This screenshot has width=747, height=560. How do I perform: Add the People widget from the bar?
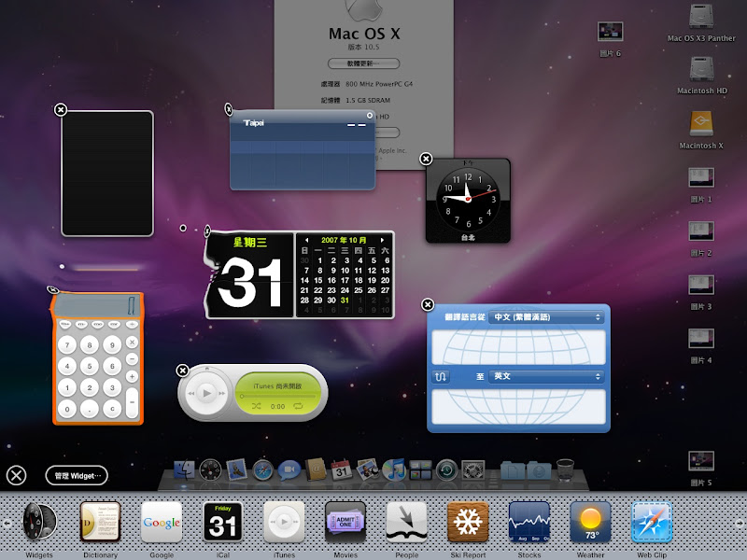(406, 522)
